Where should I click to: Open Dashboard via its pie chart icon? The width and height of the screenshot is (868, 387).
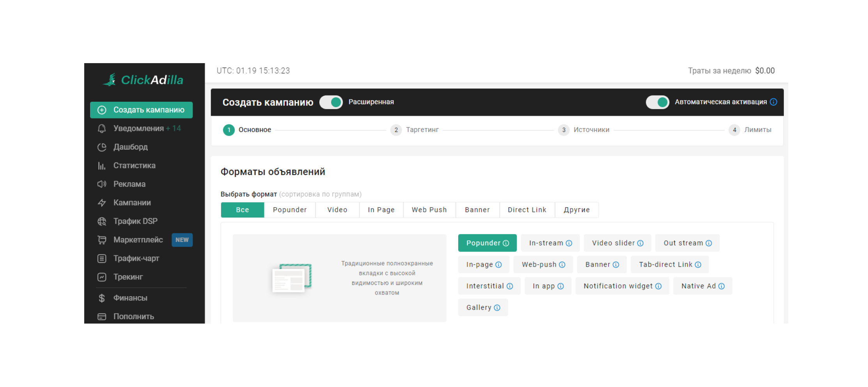coord(102,147)
